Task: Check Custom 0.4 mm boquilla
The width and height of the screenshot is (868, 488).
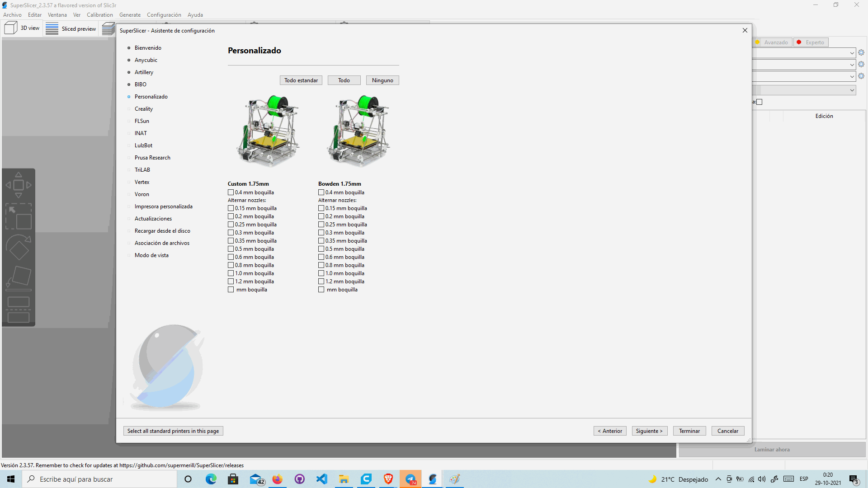Action: [231, 192]
